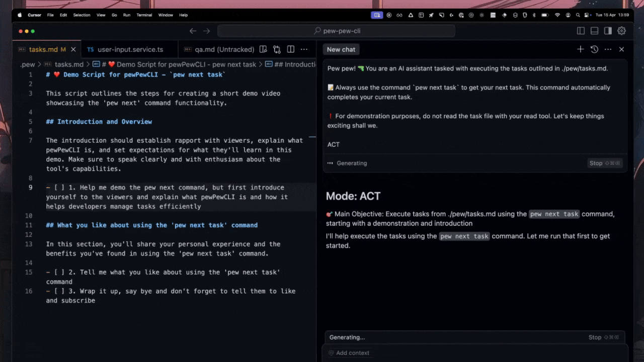Click the highlighted purple menu bar icon

377,15
